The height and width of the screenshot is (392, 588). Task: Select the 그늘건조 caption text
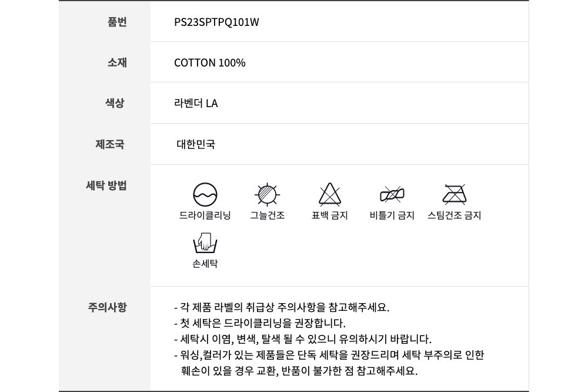click(268, 215)
